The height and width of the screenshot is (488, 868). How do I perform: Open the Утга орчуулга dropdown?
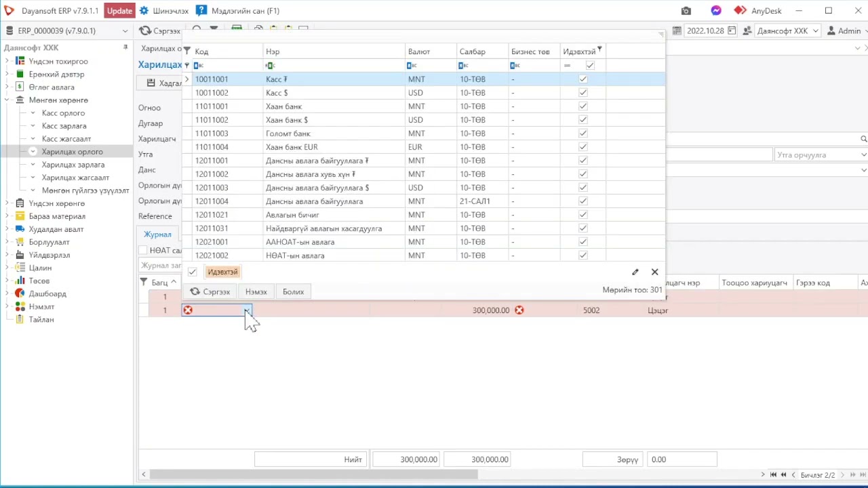tap(863, 155)
